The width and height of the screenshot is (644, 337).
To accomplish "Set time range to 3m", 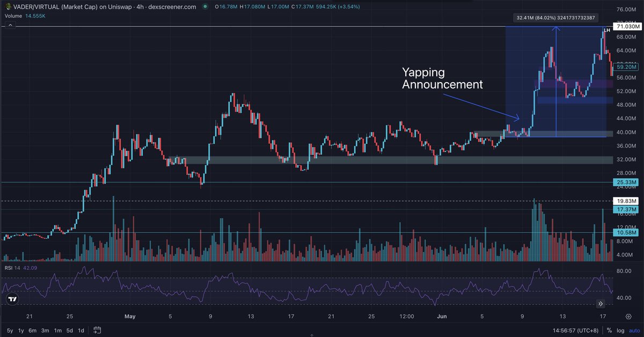I will (x=45, y=330).
